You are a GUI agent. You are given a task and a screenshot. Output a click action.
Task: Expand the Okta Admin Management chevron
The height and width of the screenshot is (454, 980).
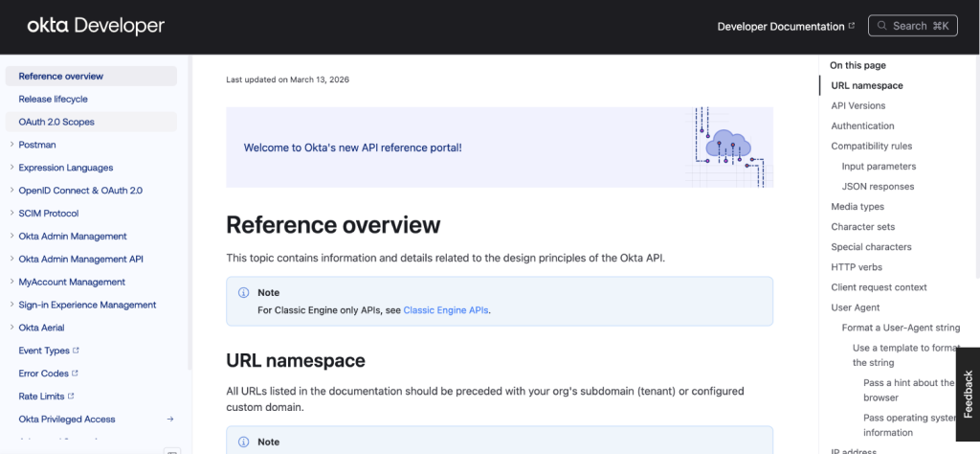(x=11, y=236)
